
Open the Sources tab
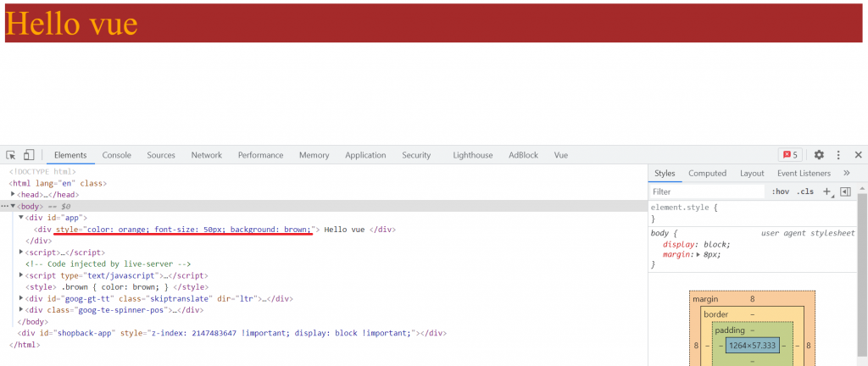coord(161,155)
